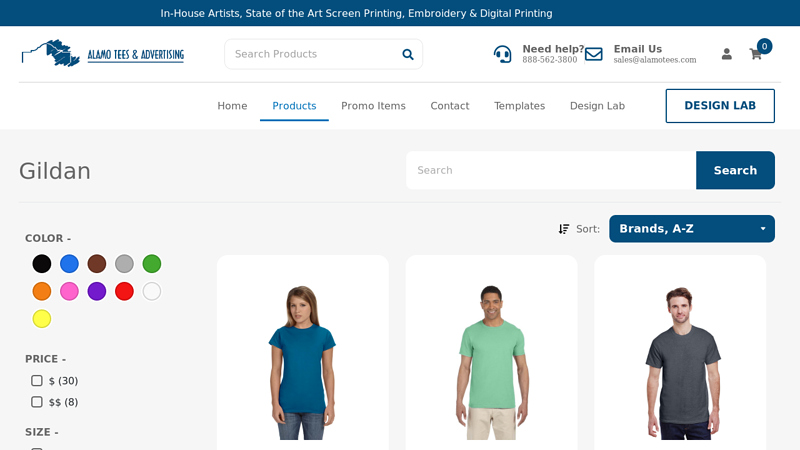Viewport: 800px width, 450px height.
Task: Click the cart count badge
Action: pos(764,46)
